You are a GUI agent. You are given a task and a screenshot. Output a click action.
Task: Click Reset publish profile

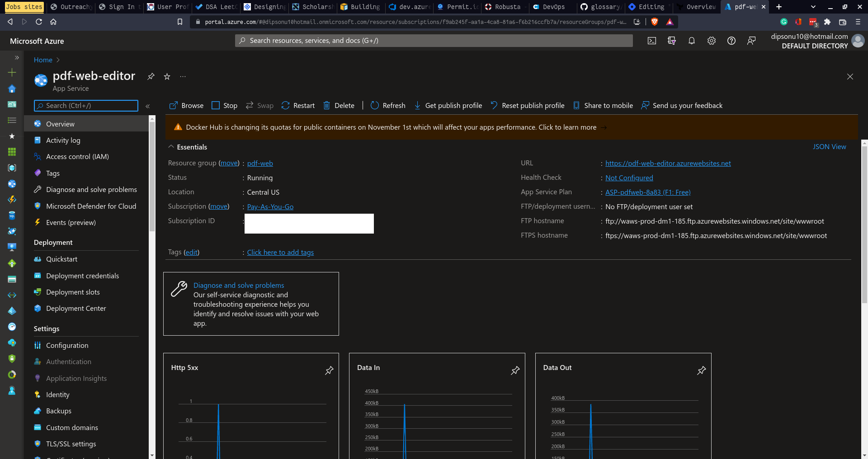click(528, 106)
